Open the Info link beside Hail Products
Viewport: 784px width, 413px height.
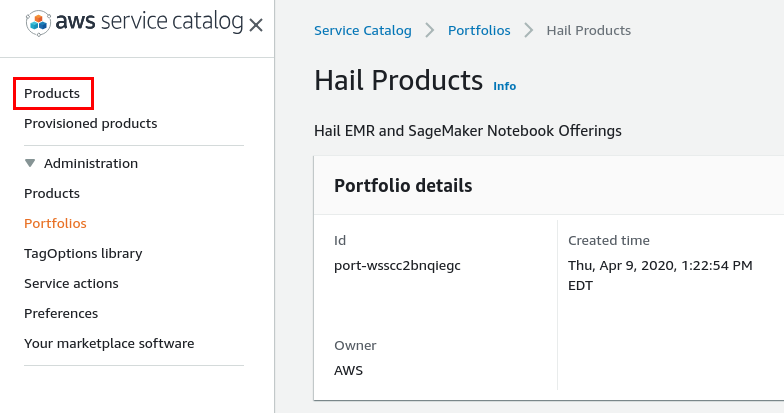[505, 86]
